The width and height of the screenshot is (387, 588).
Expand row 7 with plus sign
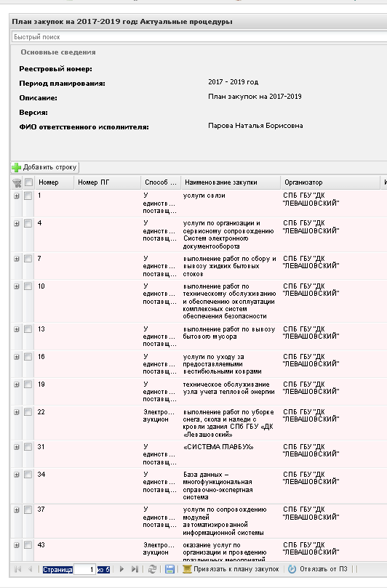(17, 259)
